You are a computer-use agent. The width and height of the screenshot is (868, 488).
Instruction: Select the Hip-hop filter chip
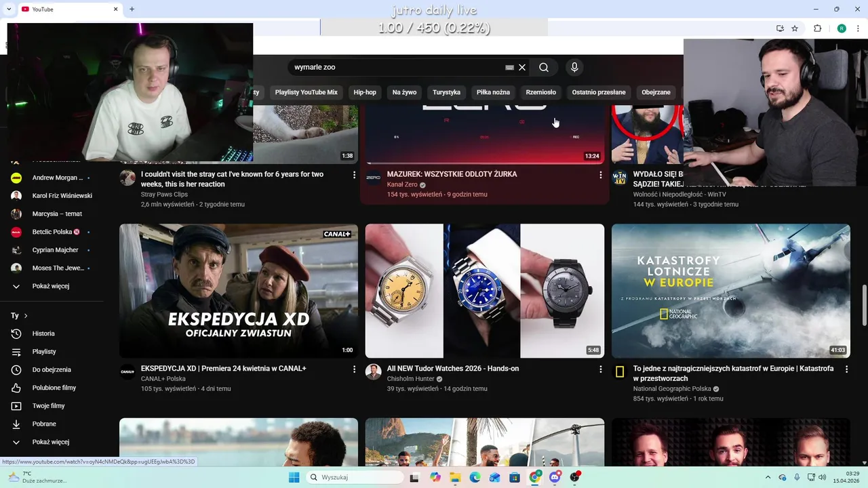(x=365, y=92)
